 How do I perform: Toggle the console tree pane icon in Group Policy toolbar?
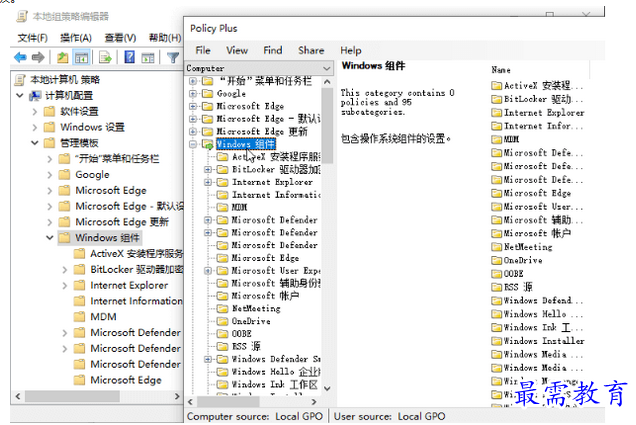pyautogui.click(x=81, y=57)
